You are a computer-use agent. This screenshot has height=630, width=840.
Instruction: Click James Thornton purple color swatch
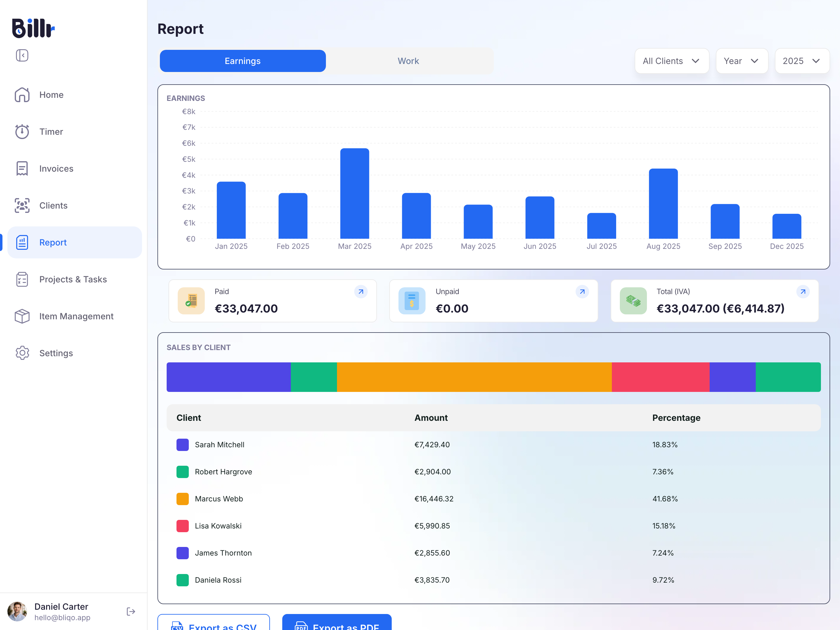click(x=183, y=553)
